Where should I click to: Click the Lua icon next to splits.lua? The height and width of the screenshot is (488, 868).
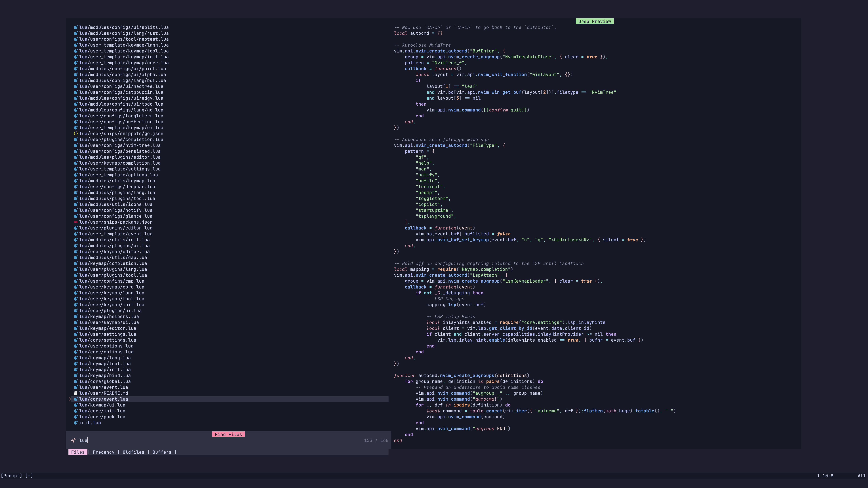(x=75, y=28)
